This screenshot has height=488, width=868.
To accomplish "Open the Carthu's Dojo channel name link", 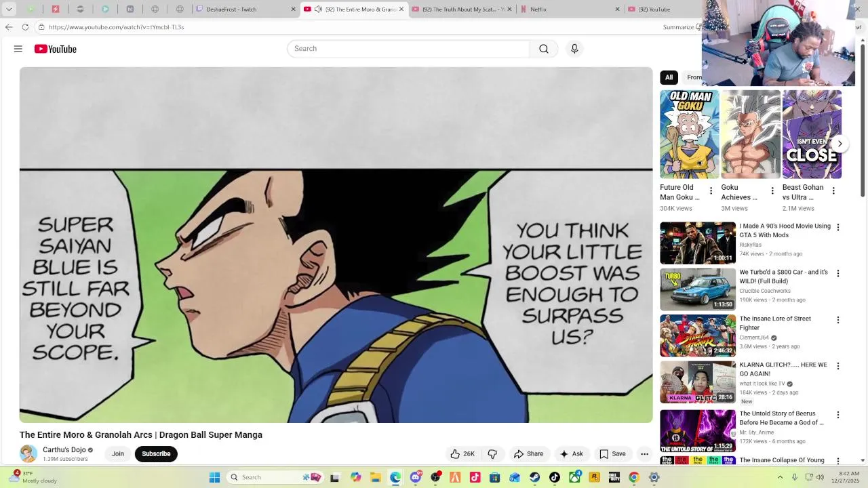I will point(64,450).
